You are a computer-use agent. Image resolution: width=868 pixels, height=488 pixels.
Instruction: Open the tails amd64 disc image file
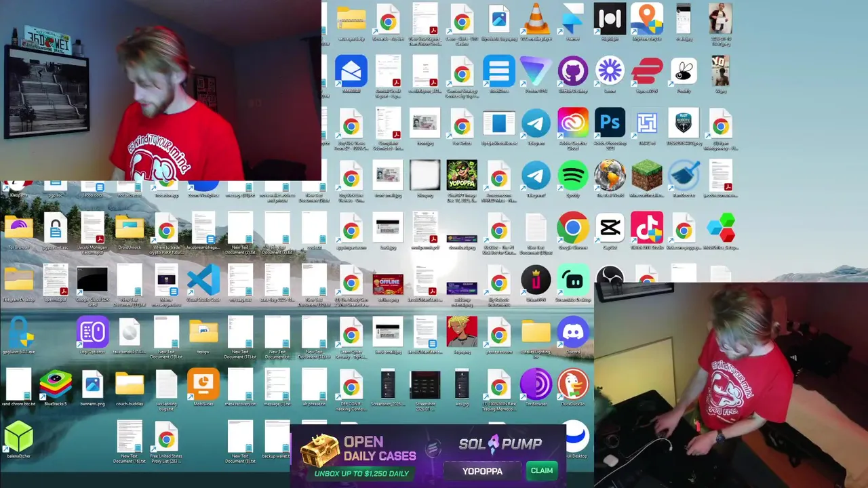tap(130, 332)
